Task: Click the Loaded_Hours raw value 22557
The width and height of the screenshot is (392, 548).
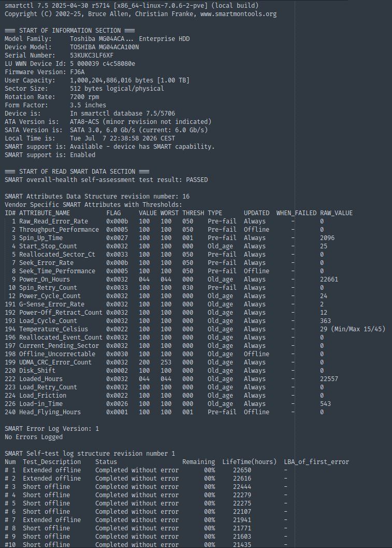Action: click(x=329, y=378)
